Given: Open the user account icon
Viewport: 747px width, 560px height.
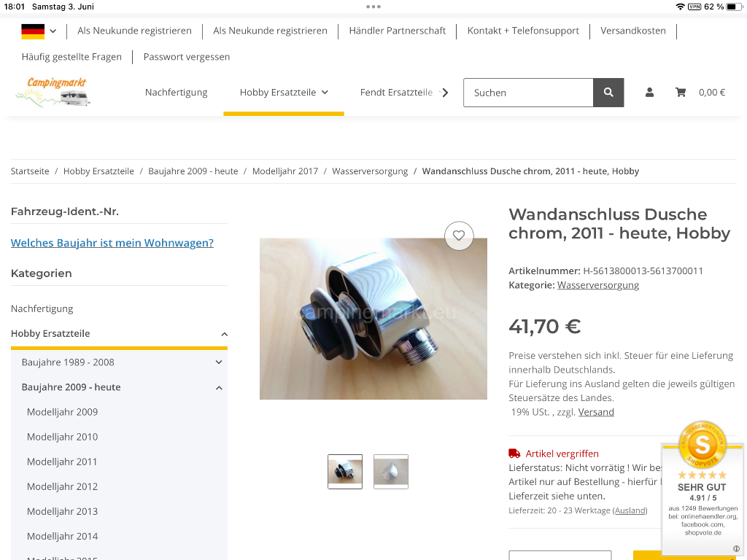Looking at the screenshot, I should 649,93.
